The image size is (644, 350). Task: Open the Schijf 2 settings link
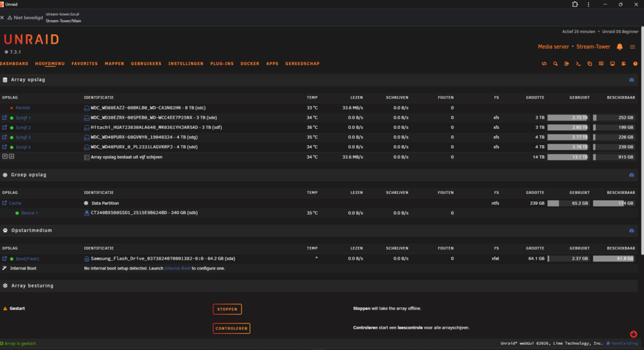[23, 128]
